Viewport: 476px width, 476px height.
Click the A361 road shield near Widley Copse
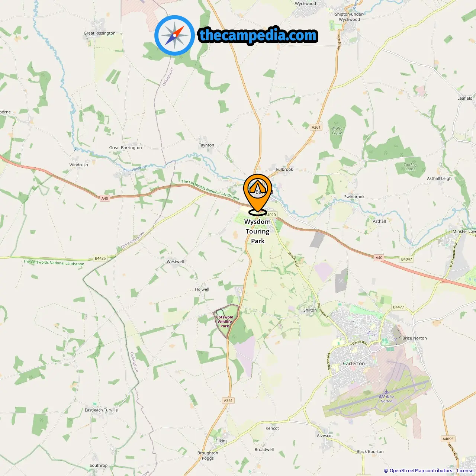(x=316, y=127)
